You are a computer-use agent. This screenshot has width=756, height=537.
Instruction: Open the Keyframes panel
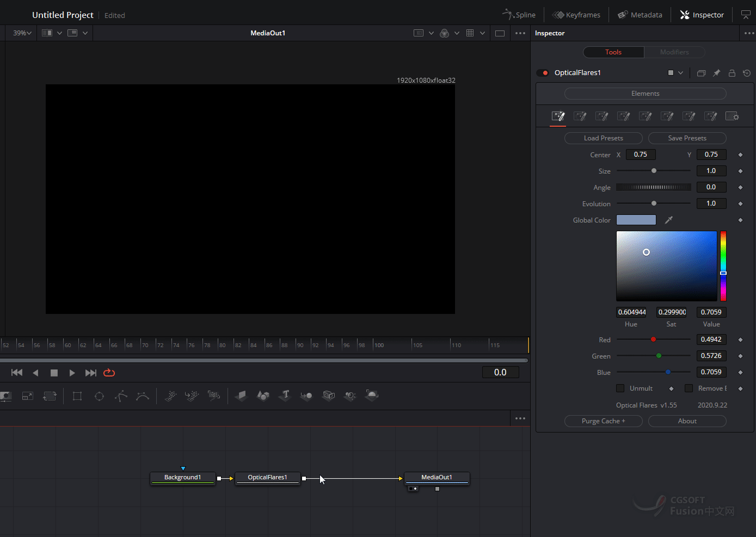[576, 15]
